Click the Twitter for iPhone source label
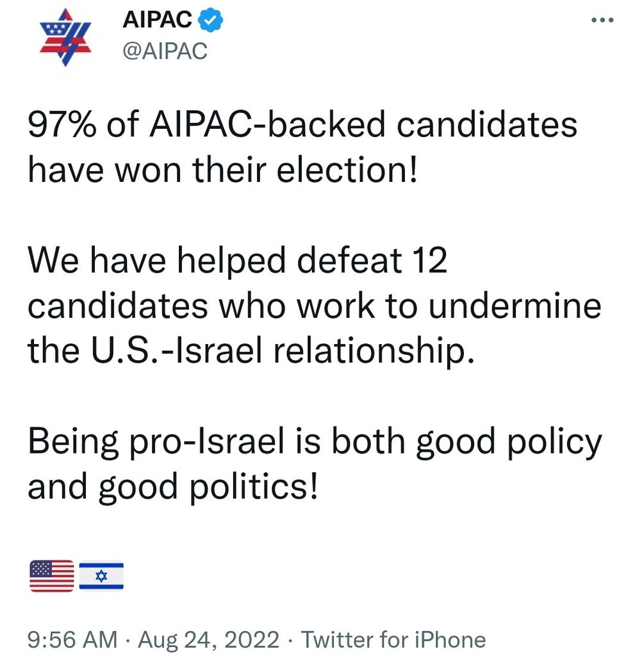 pyautogui.click(x=393, y=639)
